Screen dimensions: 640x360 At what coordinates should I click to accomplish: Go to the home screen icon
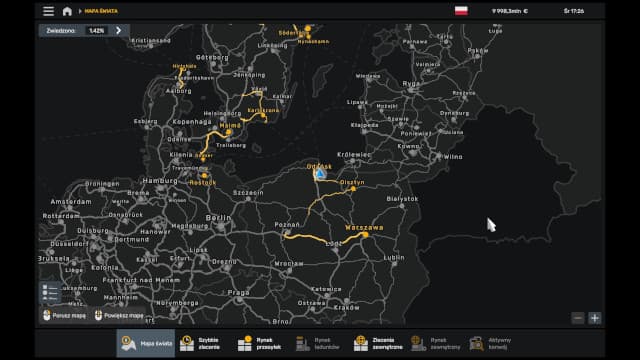click(67, 11)
